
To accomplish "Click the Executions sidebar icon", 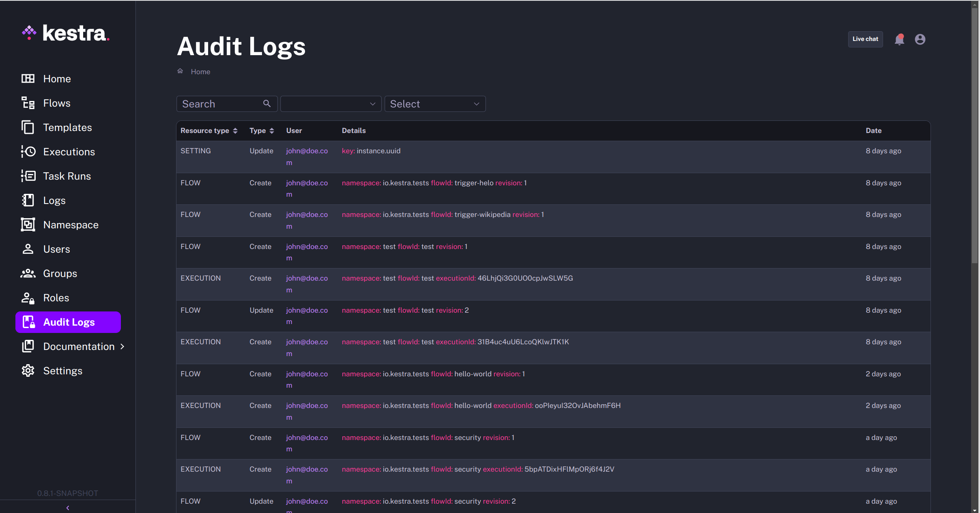I will pos(28,152).
